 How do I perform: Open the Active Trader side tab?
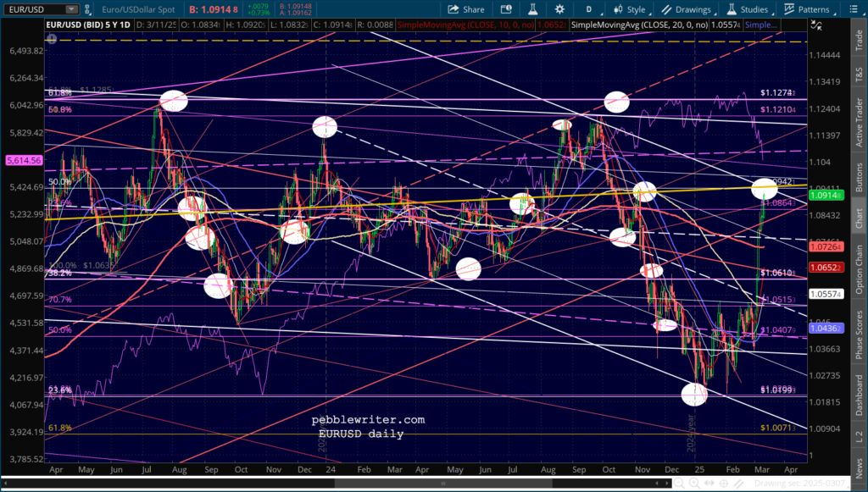pos(859,122)
